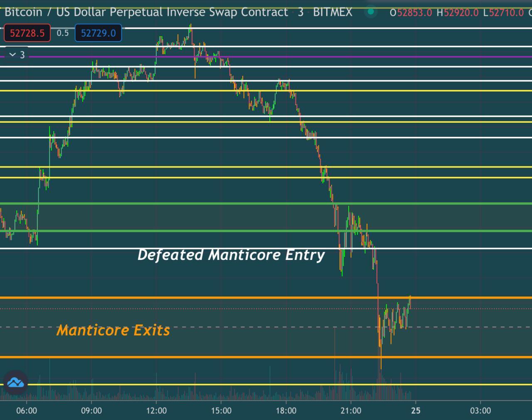532x420 pixels.
Task: Click the 18:00 time axis label
Action: 286,410
